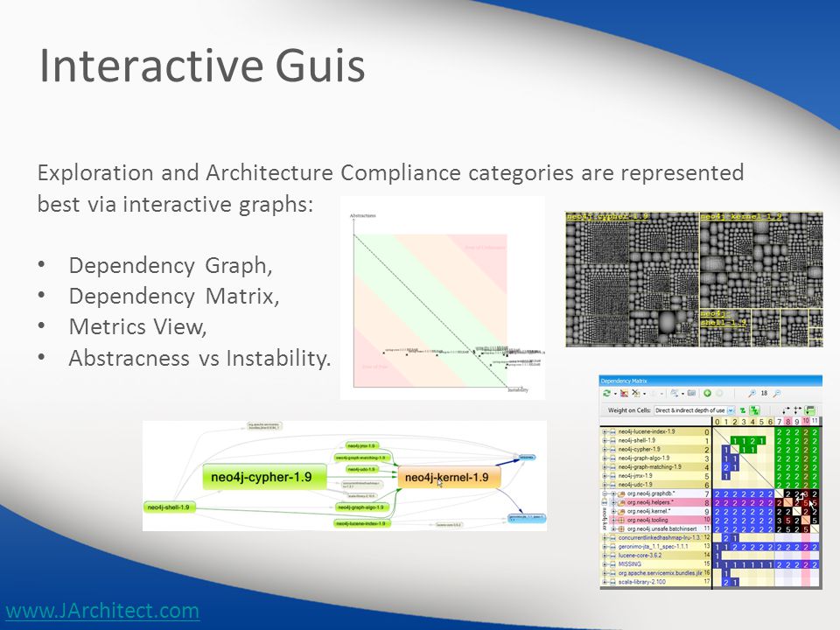Click the dotted-arrow direct dependency icon
This screenshot has height=630, width=840.
[x=787, y=411]
